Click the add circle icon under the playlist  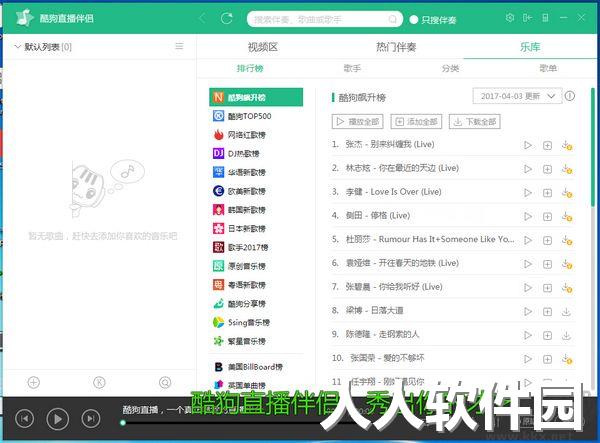[34, 382]
